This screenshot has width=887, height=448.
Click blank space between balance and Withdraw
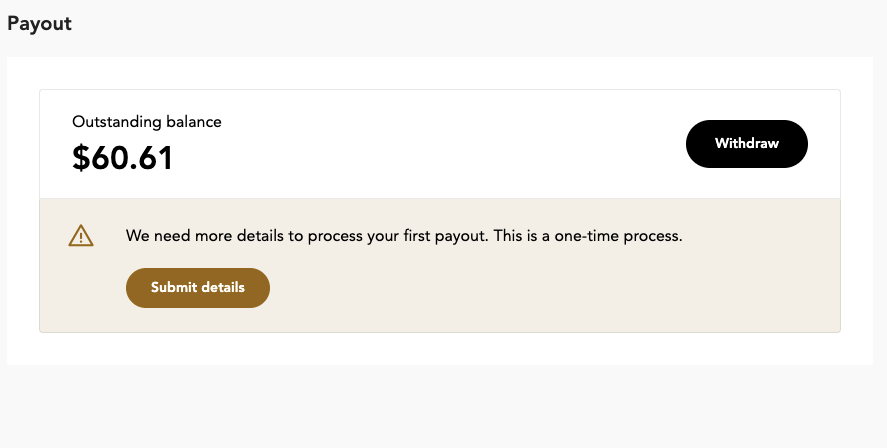click(430, 144)
